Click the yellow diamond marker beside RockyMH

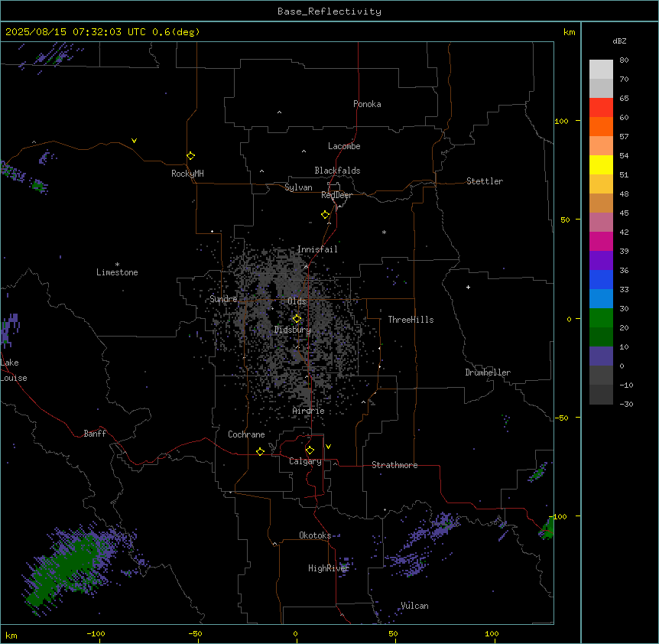[x=191, y=156]
